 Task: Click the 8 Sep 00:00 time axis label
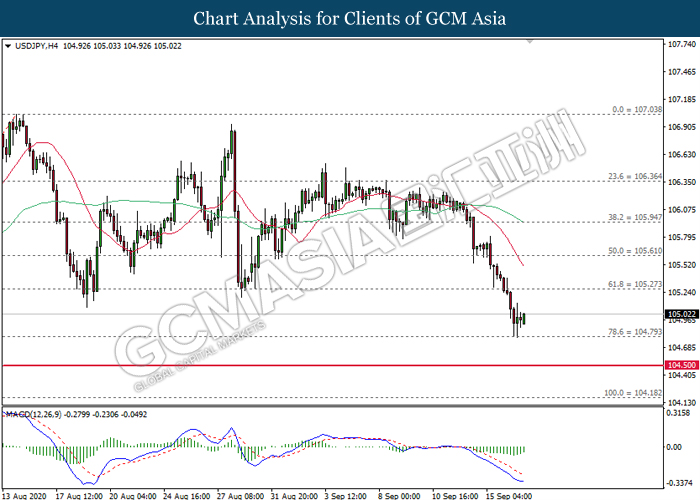pos(399,496)
